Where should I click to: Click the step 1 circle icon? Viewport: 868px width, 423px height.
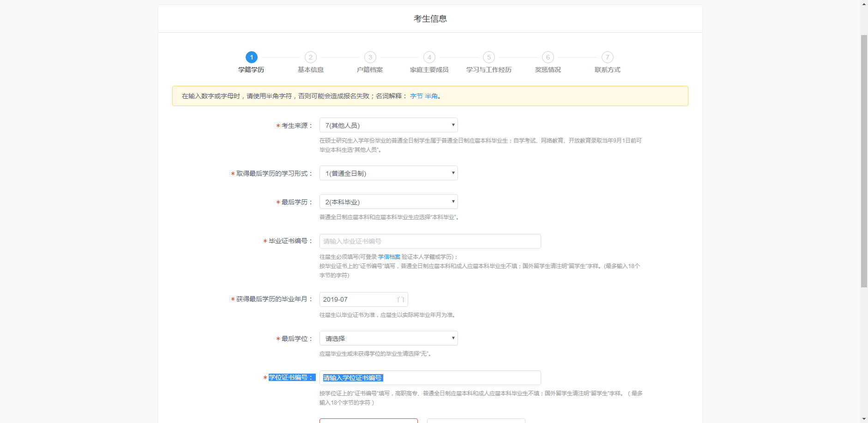pyautogui.click(x=251, y=57)
